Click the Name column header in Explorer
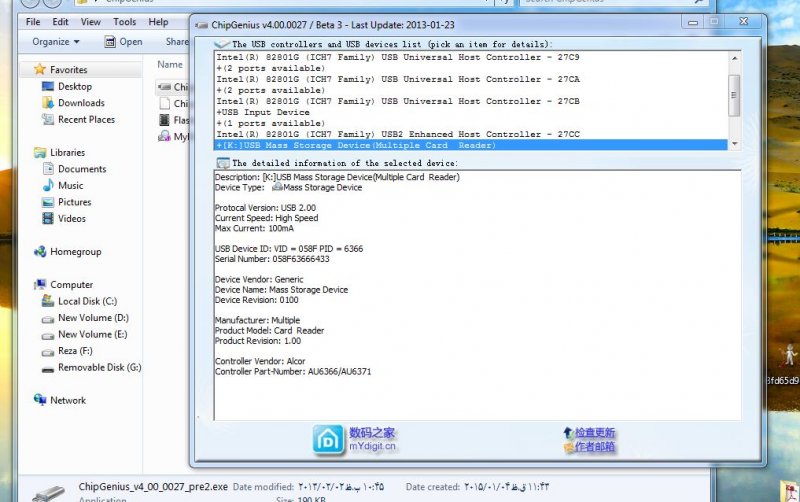The width and height of the screenshot is (800, 502). 170,64
